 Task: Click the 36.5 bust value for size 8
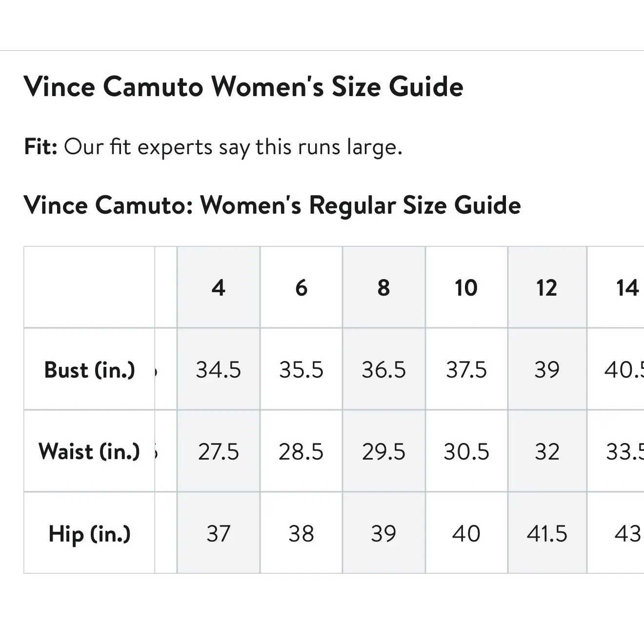(x=383, y=370)
